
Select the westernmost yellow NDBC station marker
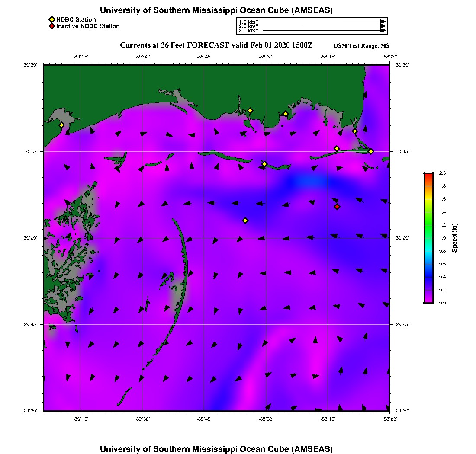[x=62, y=125]
